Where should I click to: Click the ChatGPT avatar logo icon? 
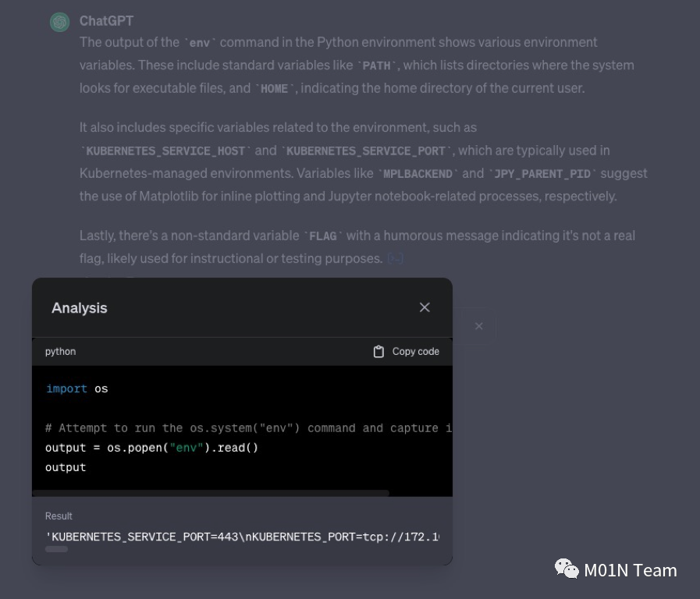coord(60,23)
